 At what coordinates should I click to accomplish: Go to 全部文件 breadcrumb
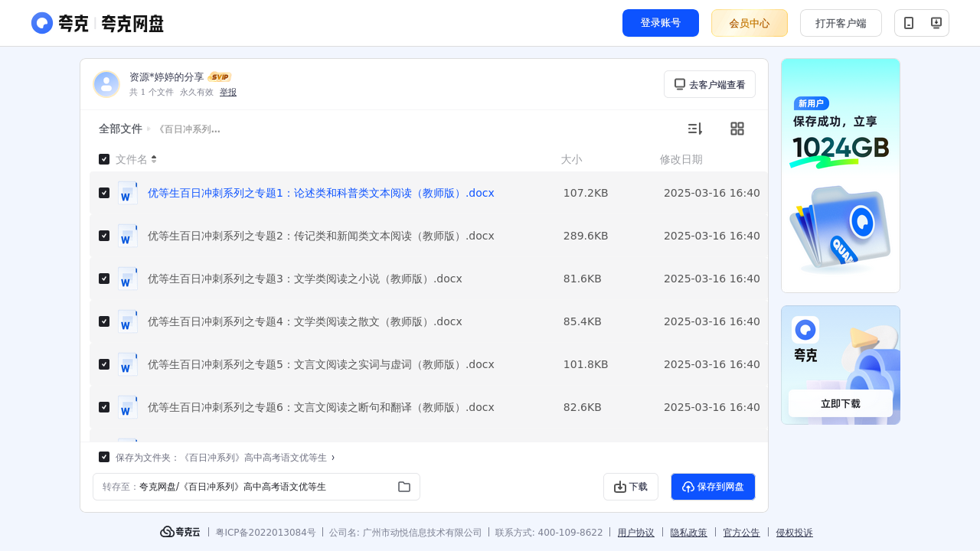pos(120,129)
